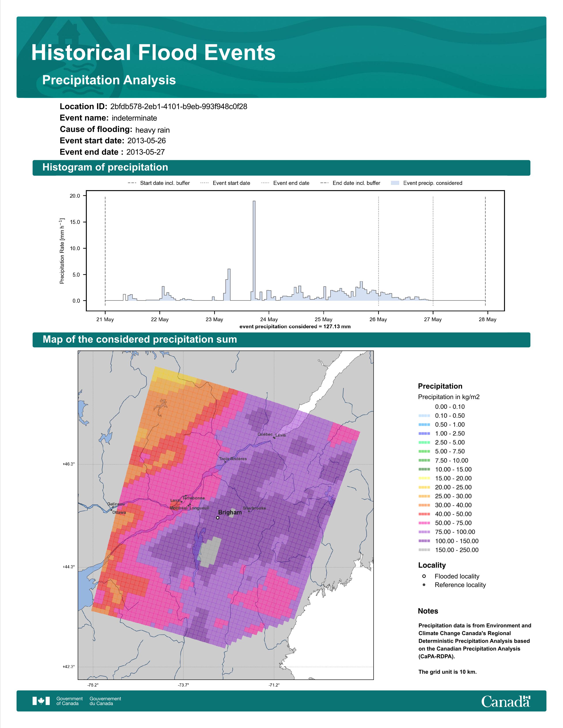Click the Trois-Rivières label on the map
This screenshot has width=563, height=728.
coord(233,459)
